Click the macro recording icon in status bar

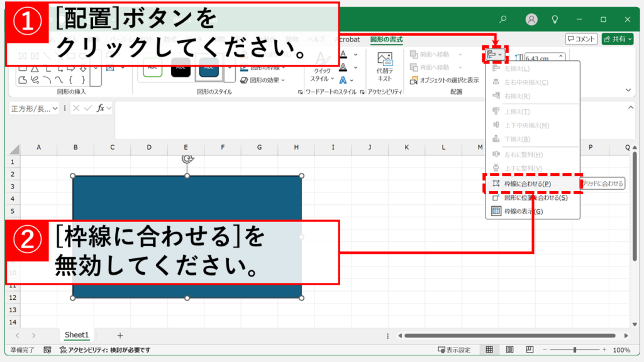(48, 349)
